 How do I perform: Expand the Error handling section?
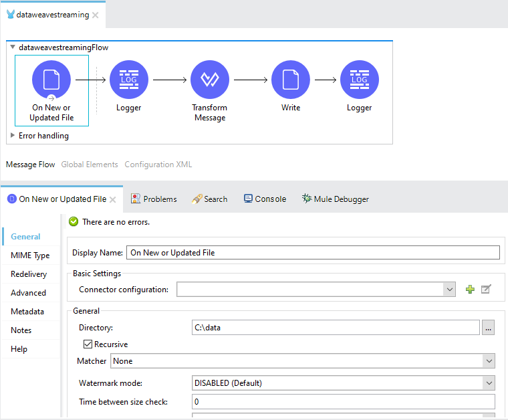pos(13,135)
